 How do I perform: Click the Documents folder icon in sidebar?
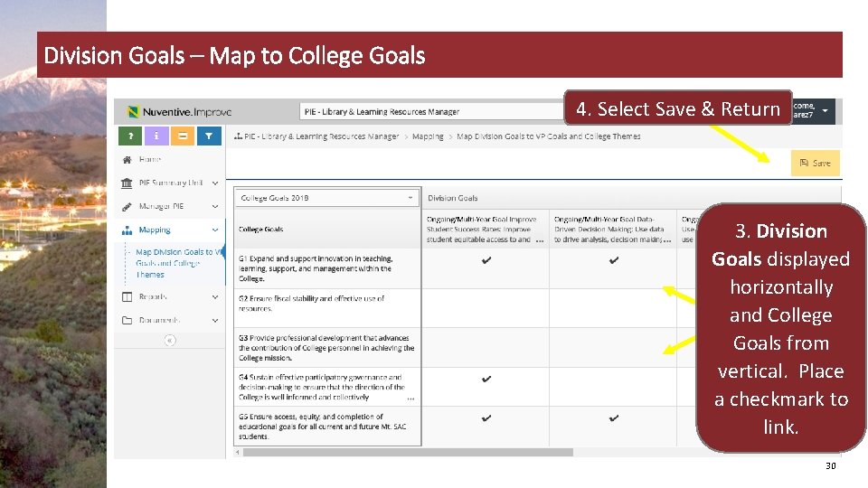pyautogui.click(x=127, y=320)
